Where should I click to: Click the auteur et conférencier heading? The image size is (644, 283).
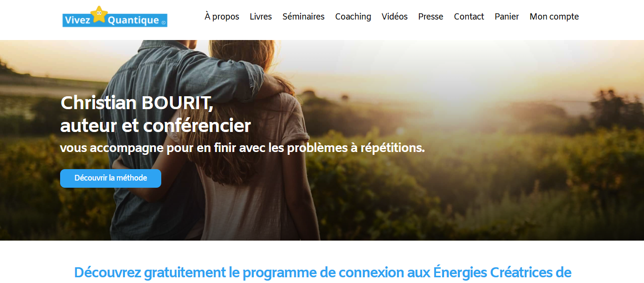[x=156, y=126]
